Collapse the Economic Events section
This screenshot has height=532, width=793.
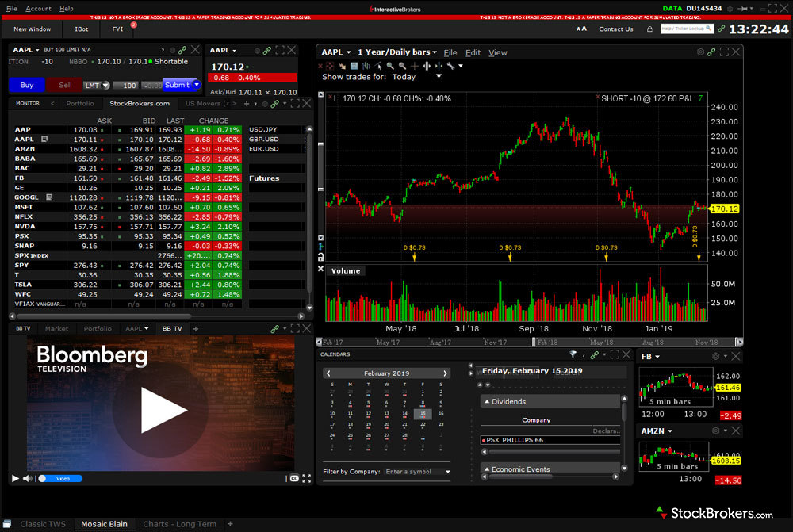tap(487, 469)
